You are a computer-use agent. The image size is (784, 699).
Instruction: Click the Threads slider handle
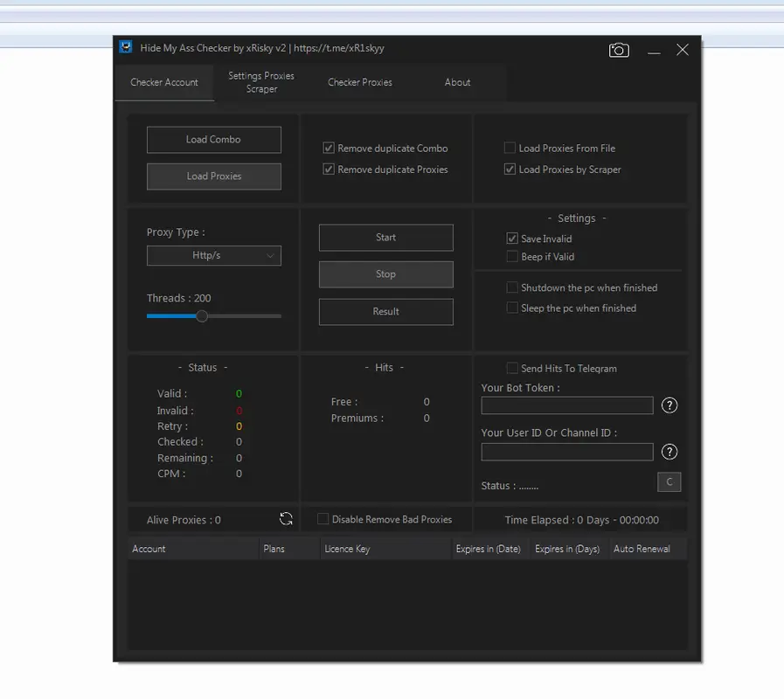pos(202,316)
